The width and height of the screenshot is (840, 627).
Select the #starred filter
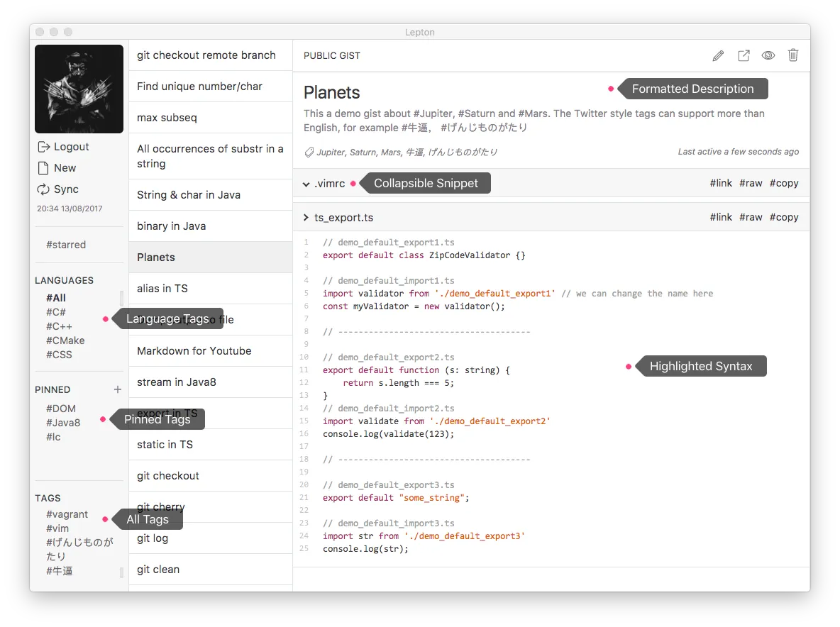click(x=66, y=245)
